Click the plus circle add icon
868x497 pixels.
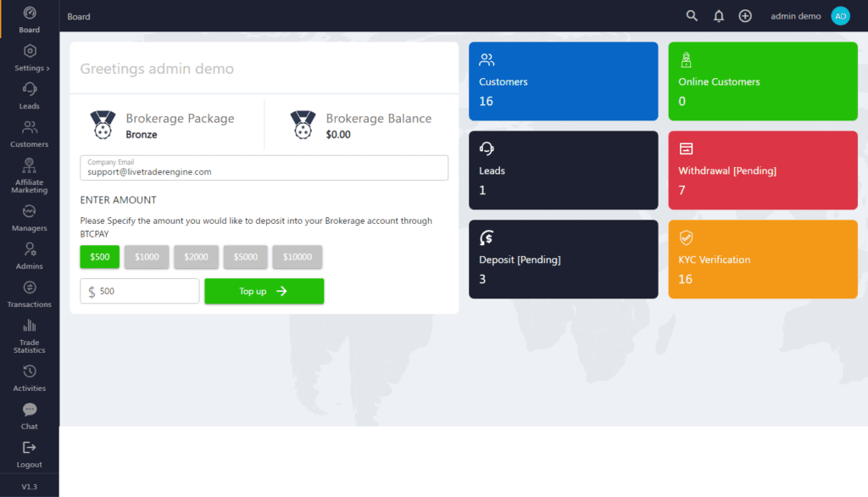[745, 16]
